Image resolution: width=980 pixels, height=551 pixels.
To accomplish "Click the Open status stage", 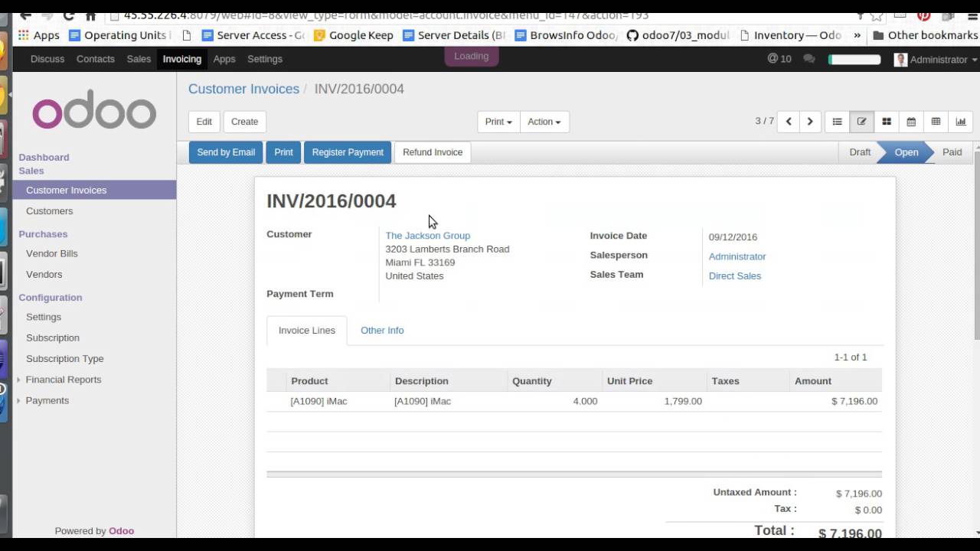I will 906,152.
